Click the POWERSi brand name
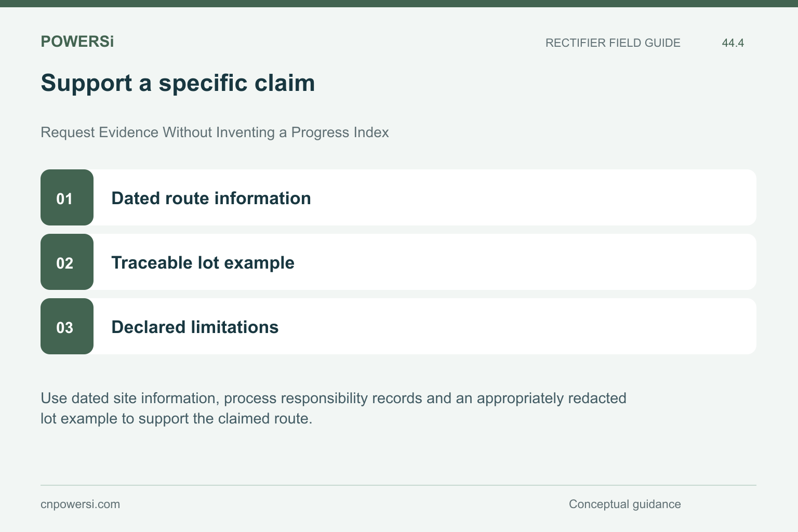Screen dimensions: 798x532 (77, 42)
